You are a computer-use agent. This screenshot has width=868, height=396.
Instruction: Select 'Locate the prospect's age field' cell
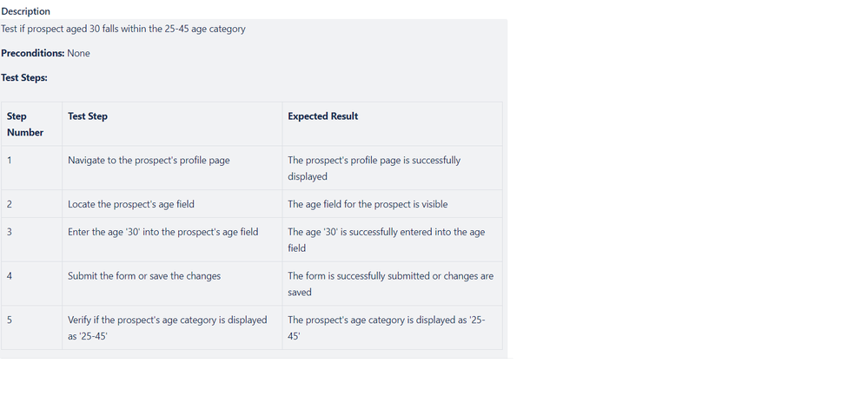coord(172,204)
